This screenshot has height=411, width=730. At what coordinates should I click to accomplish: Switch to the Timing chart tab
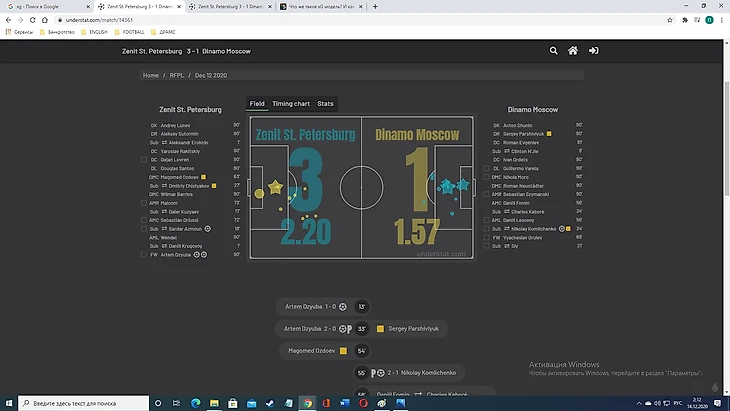coord(290,104)
